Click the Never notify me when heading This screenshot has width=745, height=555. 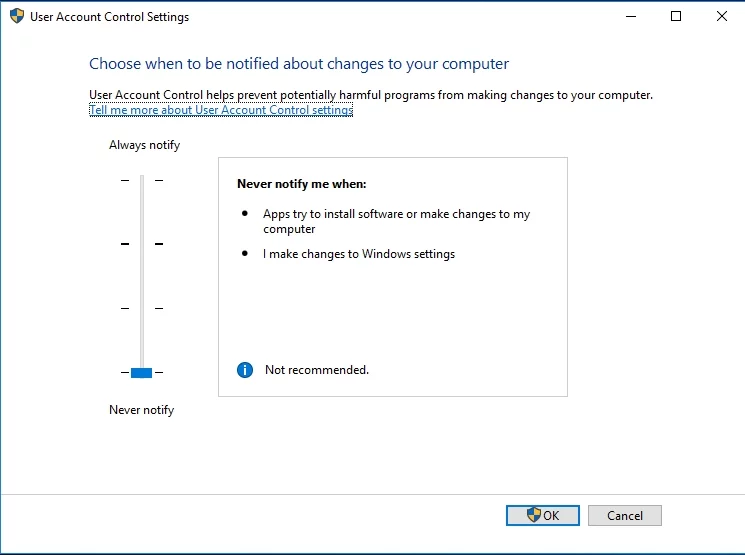coord(301,184)
